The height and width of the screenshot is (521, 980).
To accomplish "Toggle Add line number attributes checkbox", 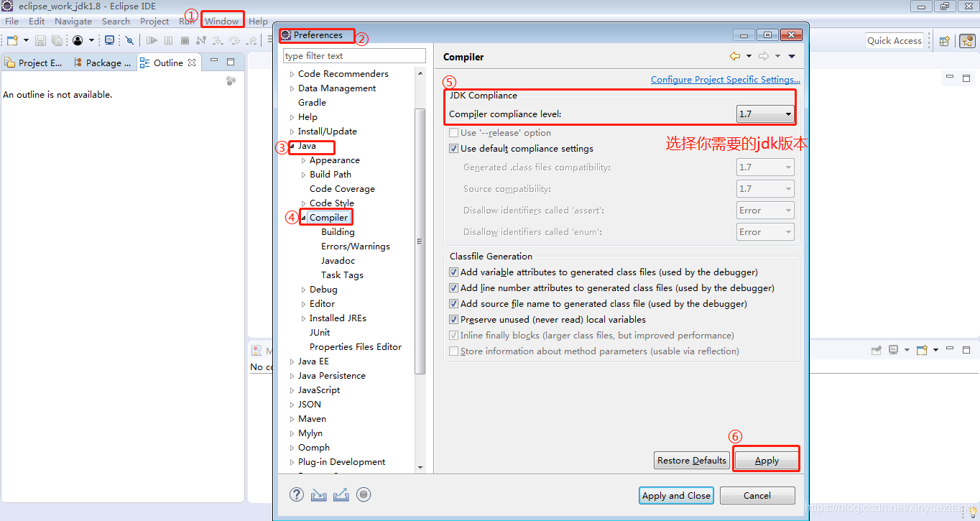I will (x=453, y=288).
